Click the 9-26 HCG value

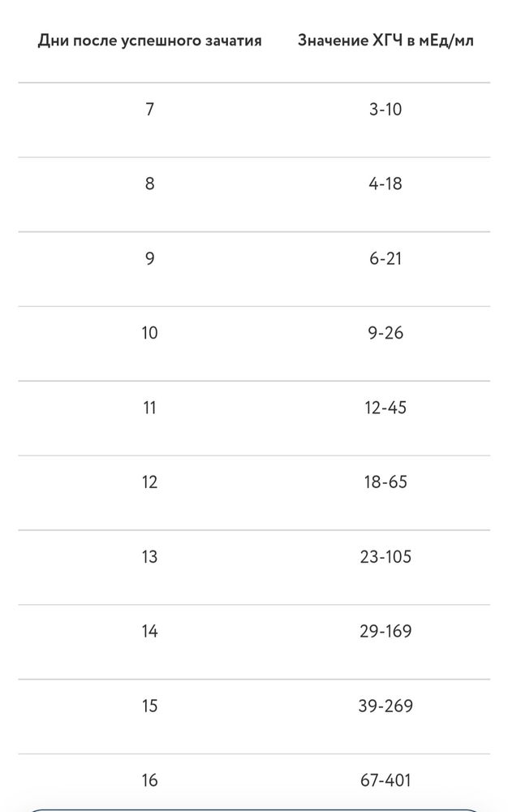coord(385,333)
